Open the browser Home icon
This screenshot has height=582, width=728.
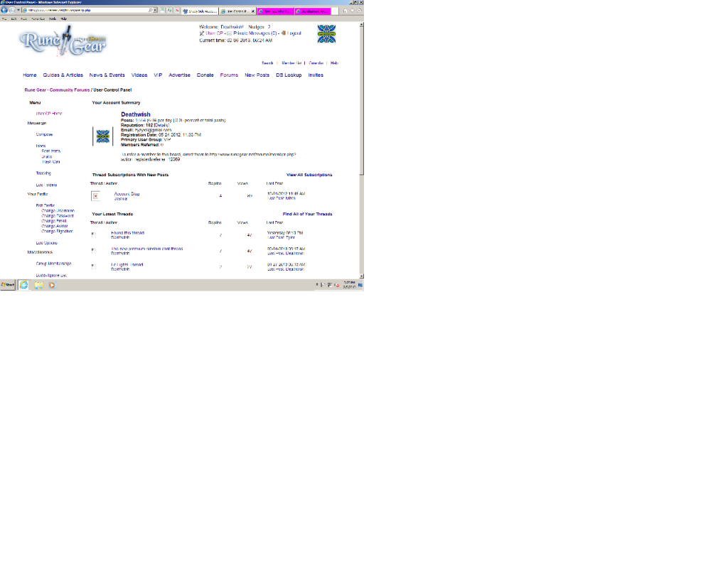click(344, 11)
